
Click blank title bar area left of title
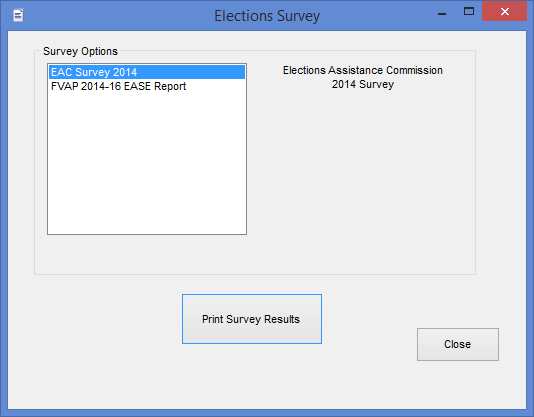click(x=116, y=15)
